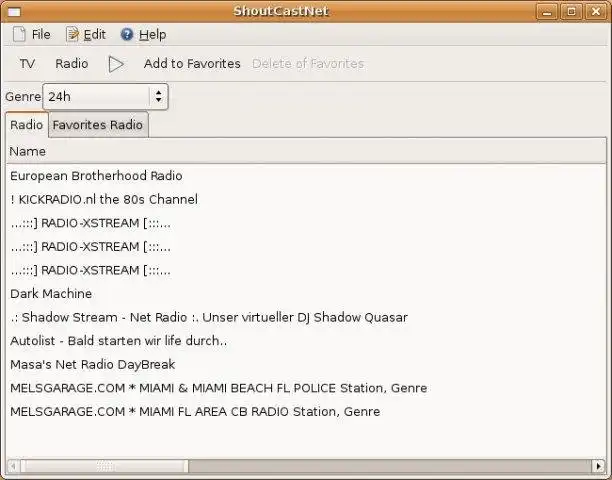The width and height of the screenshot is (612, 480).
Task: Click Delete of Favorites button
Action: coord(308,64)
